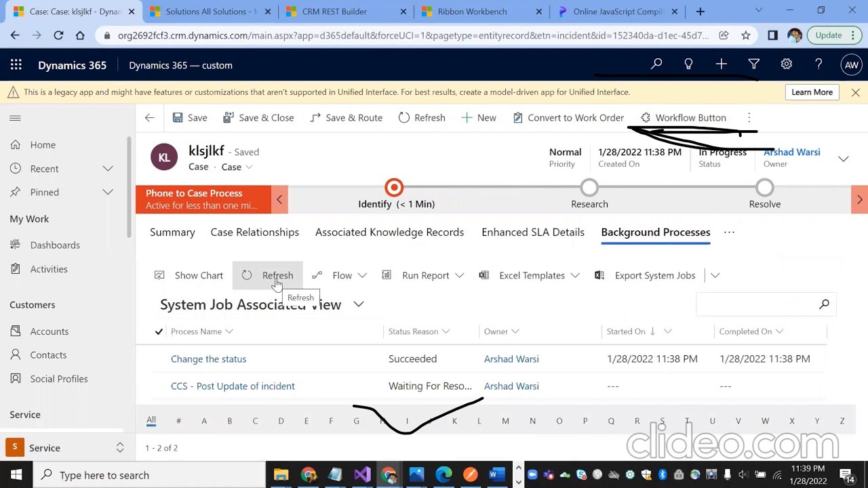Click the Windows Start button
Viewport: 868px width, 488px height.
pos(16,474)
